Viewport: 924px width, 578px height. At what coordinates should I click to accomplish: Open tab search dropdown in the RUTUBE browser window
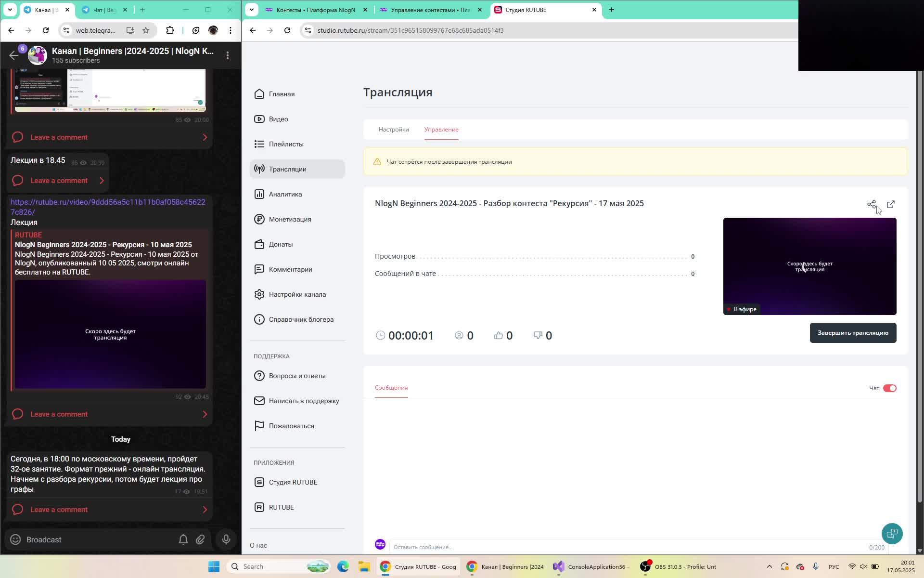(x=252, y=10)
